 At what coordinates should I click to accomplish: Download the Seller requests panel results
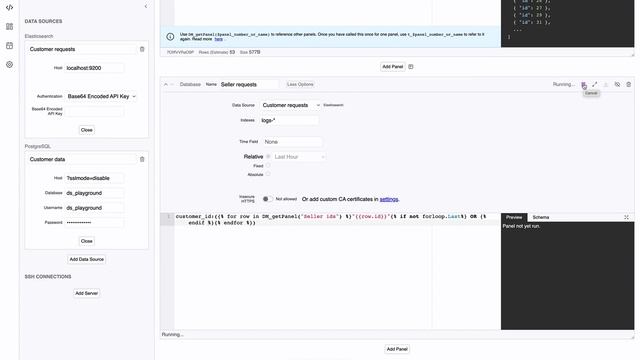(606, 84)
